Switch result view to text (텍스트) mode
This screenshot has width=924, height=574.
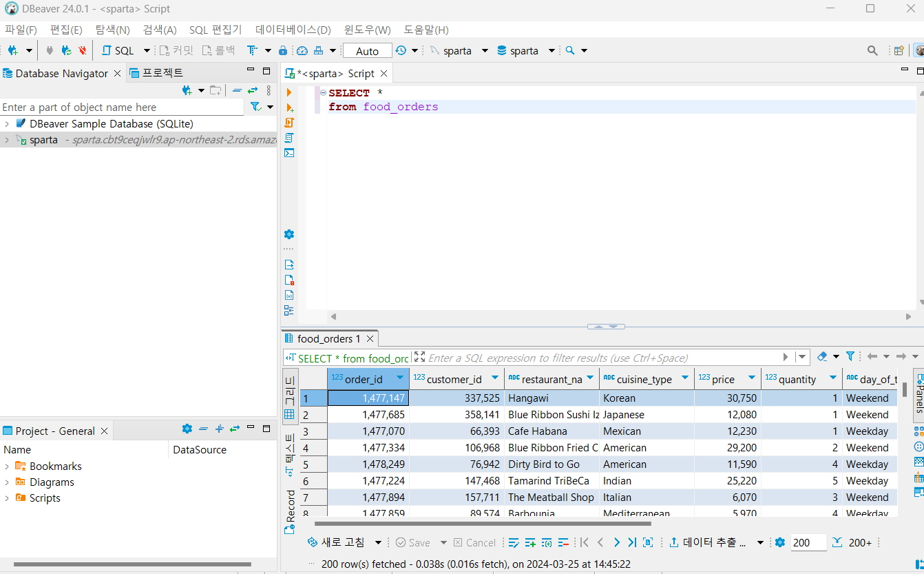click(290, 455)
